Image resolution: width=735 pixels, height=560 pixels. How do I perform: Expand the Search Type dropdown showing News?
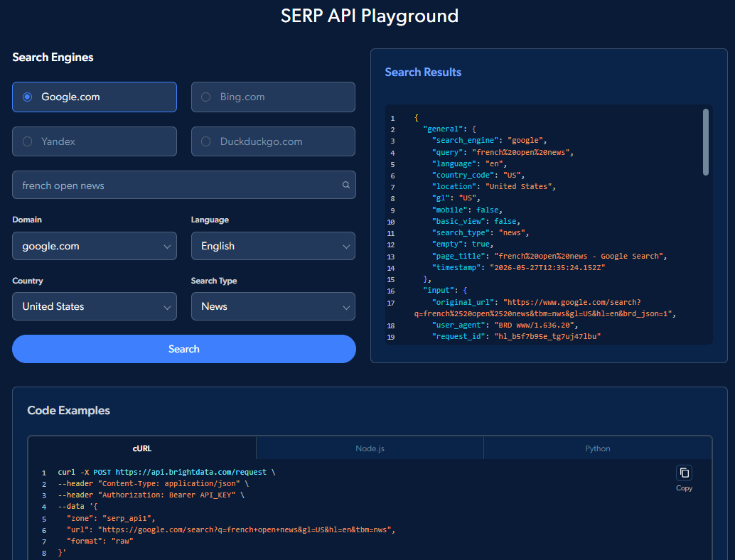[x=273, y=306]
